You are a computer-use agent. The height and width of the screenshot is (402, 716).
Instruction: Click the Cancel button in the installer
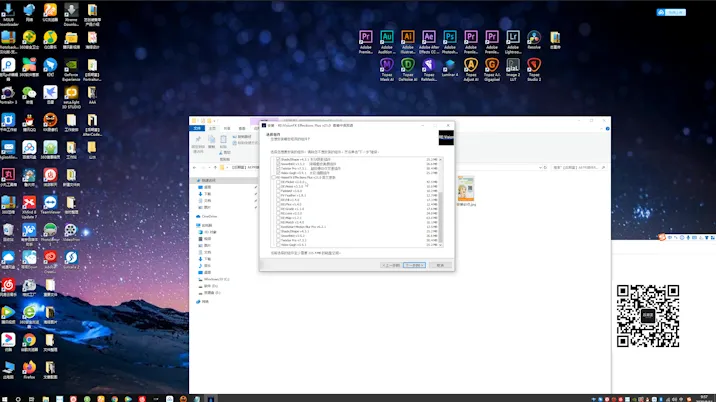click(438, 265)
